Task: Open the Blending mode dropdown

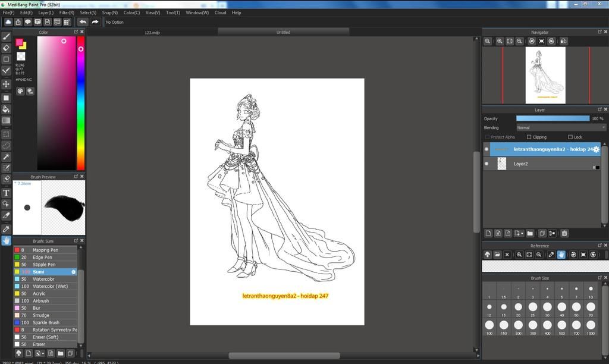Action: coord(560,127)
